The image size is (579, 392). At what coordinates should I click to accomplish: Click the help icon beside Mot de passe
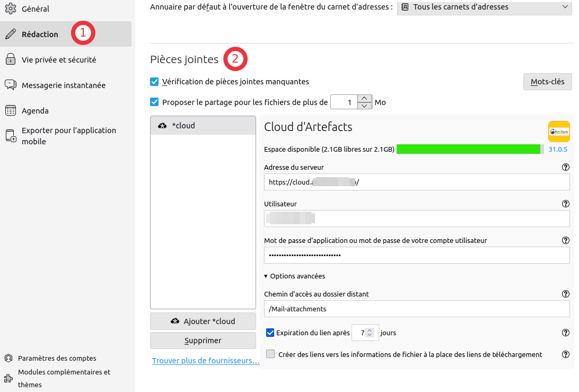(565, 240)
